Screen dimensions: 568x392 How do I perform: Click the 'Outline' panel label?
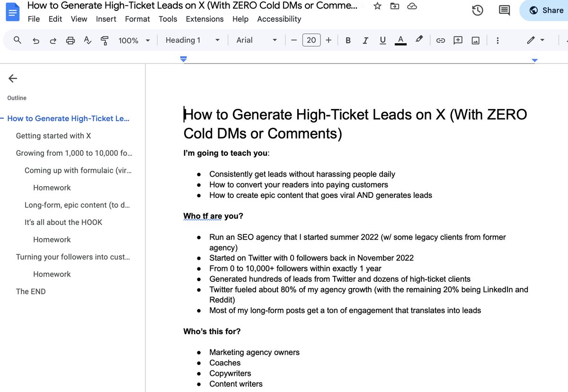tap(17, 98)
